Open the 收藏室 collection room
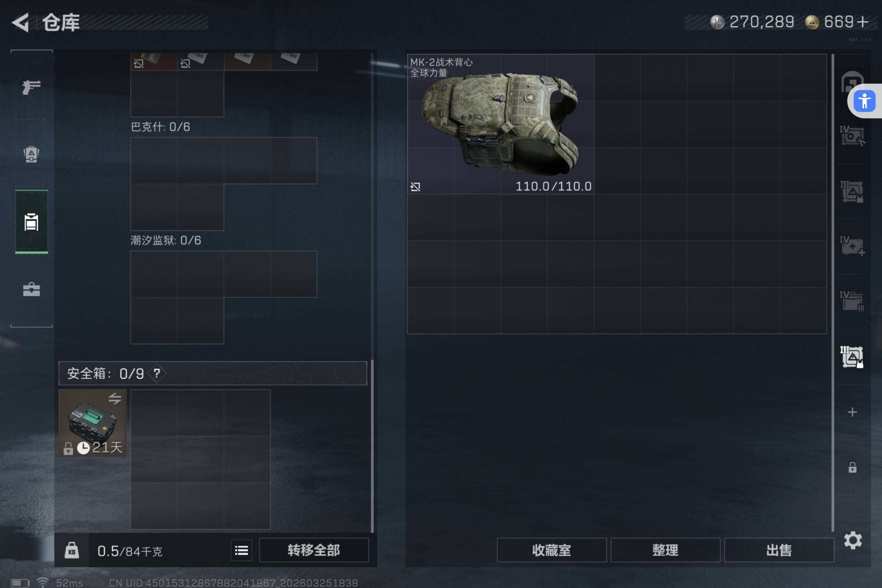This screenshot has height=588, width=882. tap(552, 550)
